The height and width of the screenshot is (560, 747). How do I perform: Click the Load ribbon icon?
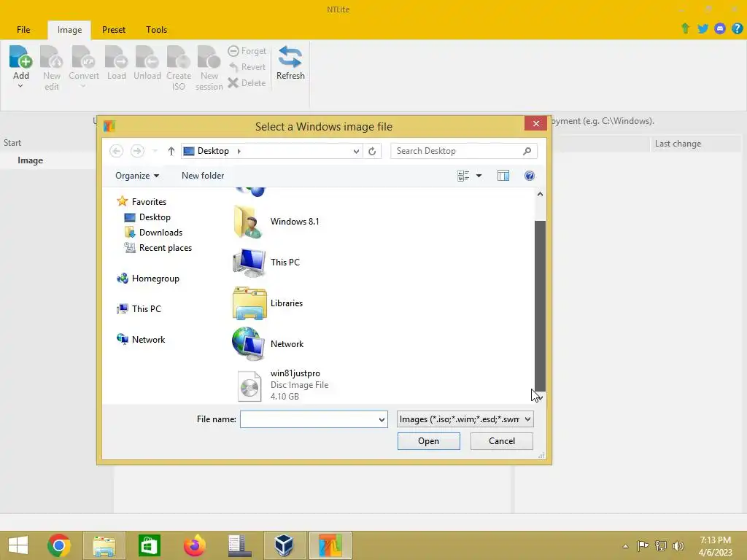coord(116,57)
